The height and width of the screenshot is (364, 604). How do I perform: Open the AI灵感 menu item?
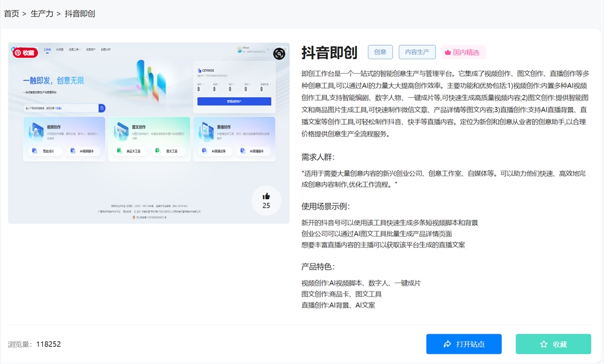59,49
